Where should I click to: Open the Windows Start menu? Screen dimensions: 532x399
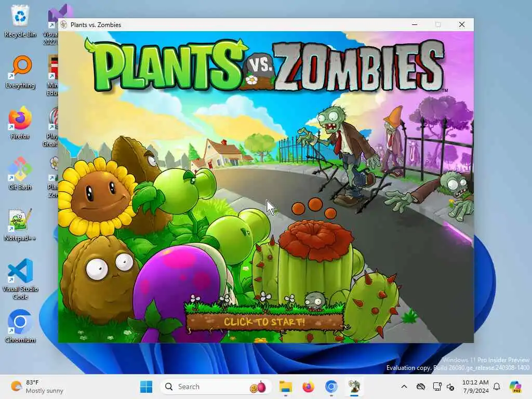coord(146,387)
